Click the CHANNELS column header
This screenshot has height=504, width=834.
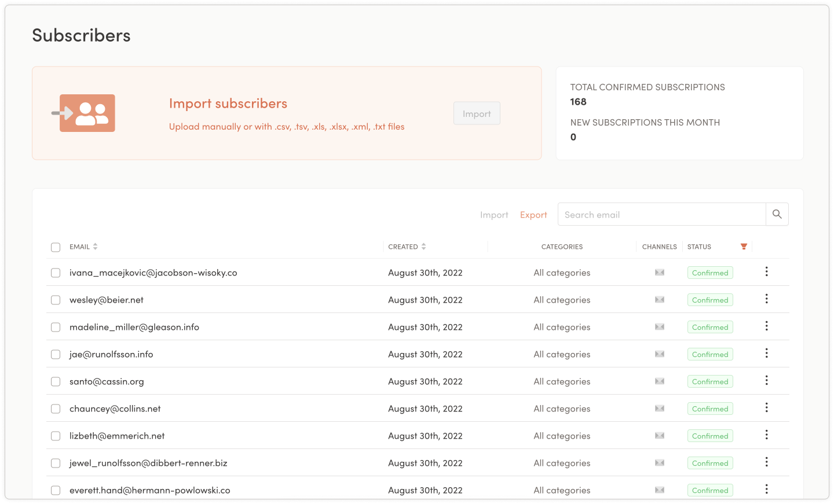coord(659,247)
